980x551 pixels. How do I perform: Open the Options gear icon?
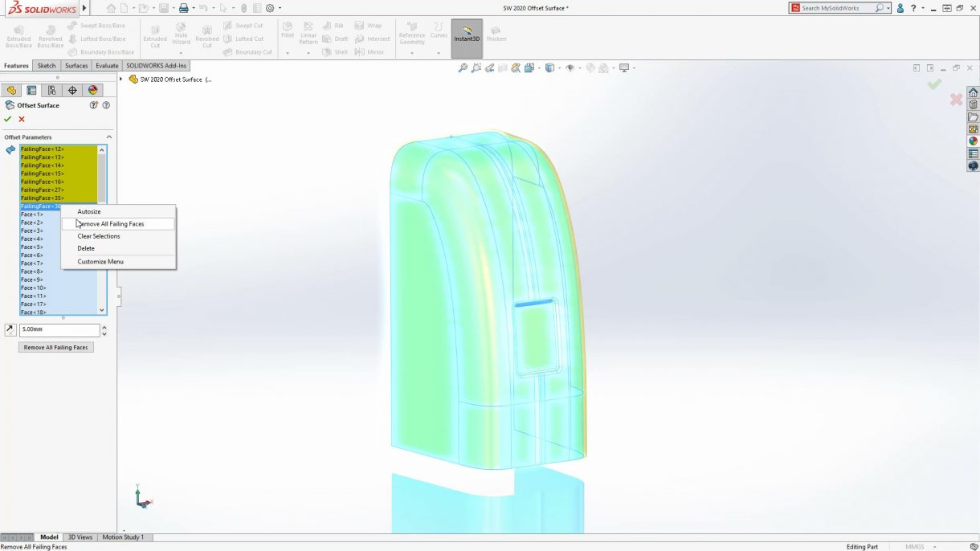(270, 8)
